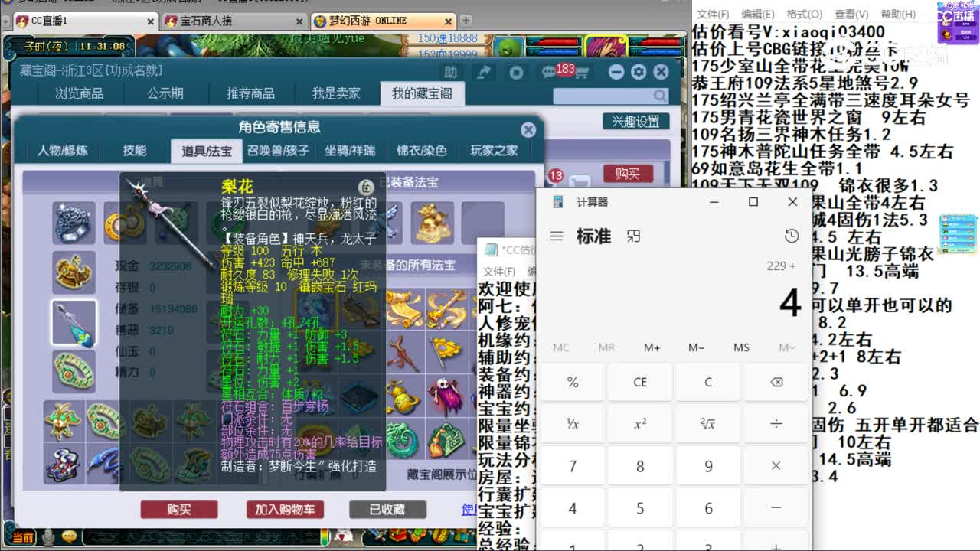The image size is (980, 551).
Task: Click calculator digit 7
Action: (x=572, y=465)
